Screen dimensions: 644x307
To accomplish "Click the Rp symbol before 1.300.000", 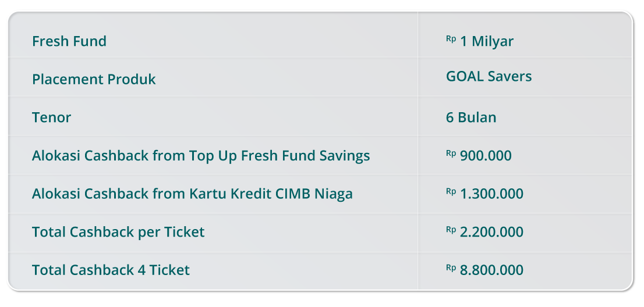I will 451,191.
